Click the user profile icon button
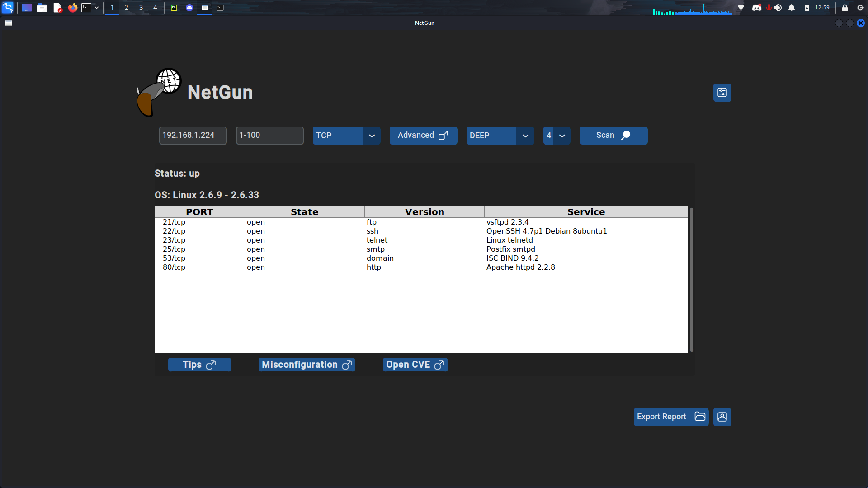 [722, 417]
